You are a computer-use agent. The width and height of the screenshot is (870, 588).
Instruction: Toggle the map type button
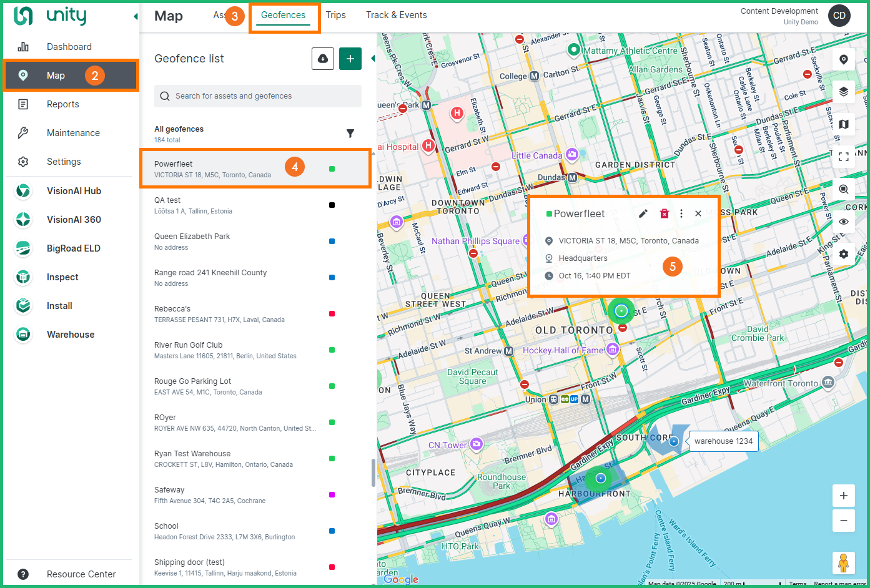843,124
